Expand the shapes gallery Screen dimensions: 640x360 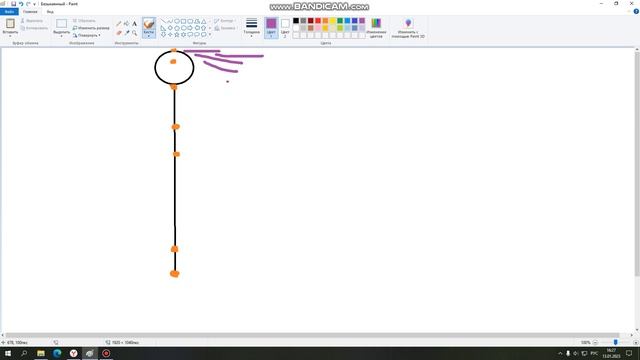210,35
